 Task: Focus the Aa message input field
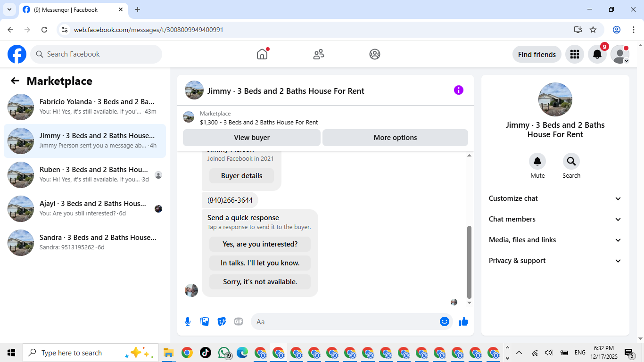coord(345,321)
